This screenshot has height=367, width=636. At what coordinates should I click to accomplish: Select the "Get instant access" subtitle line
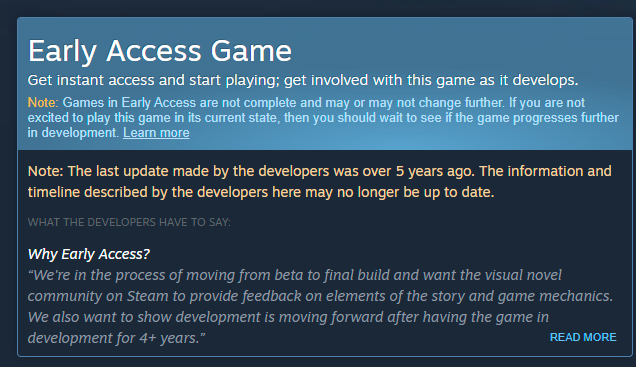pos(303,80)
